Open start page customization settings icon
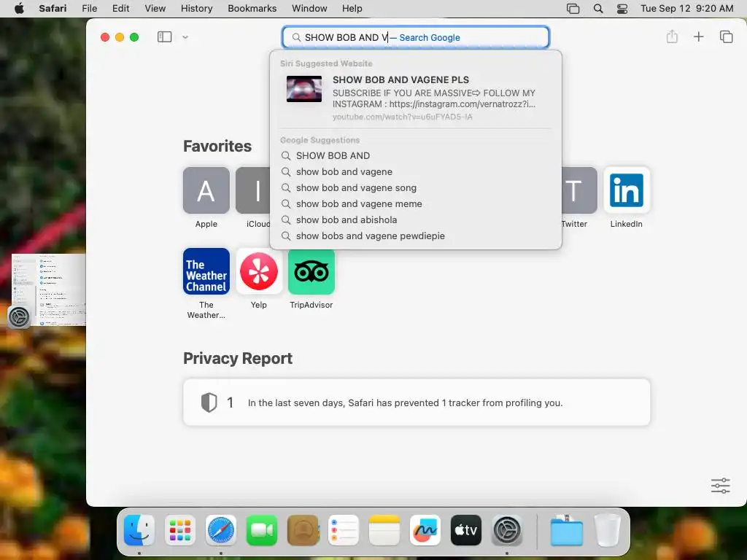Viewport: 747px width, 560px height. (x=720, y=486)
